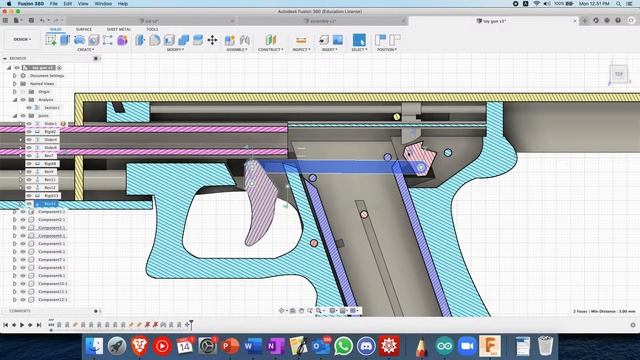Jump to end of timeline

coord(39,325)
